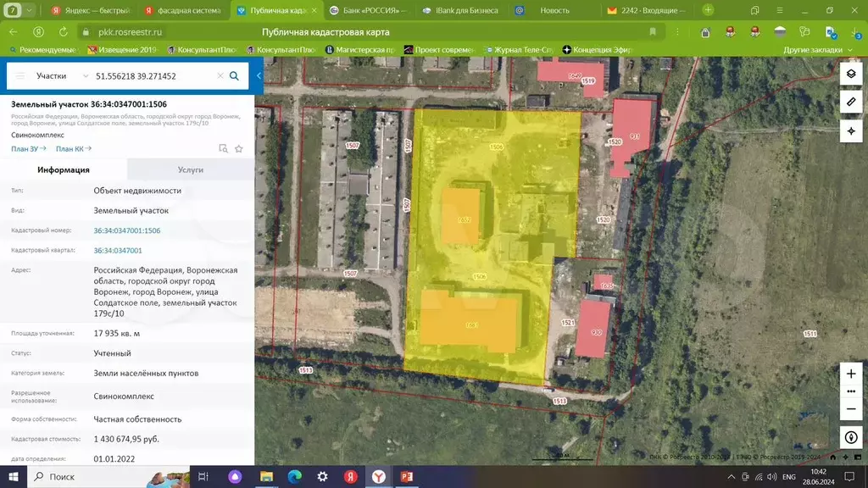Open the ENG language indicator

[789, 477]
